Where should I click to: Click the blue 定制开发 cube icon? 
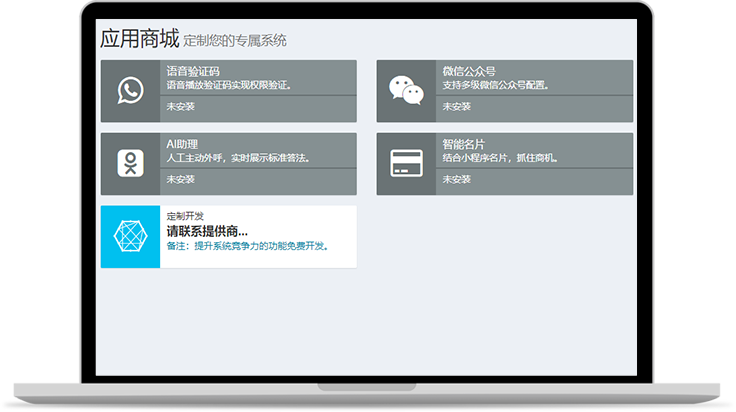[130, 237]
